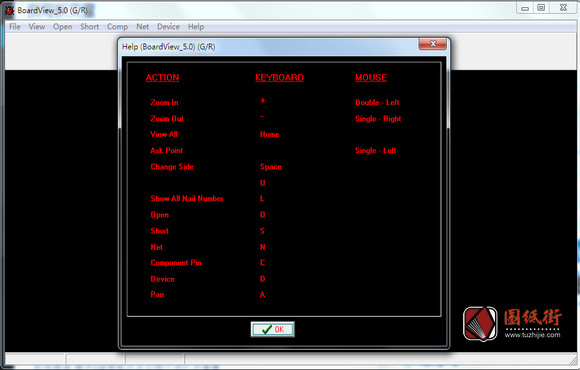The image size is (580, 370).
Task: Close the Help (BoardView_5.0) dialog
Action: [x=433, y=44]
